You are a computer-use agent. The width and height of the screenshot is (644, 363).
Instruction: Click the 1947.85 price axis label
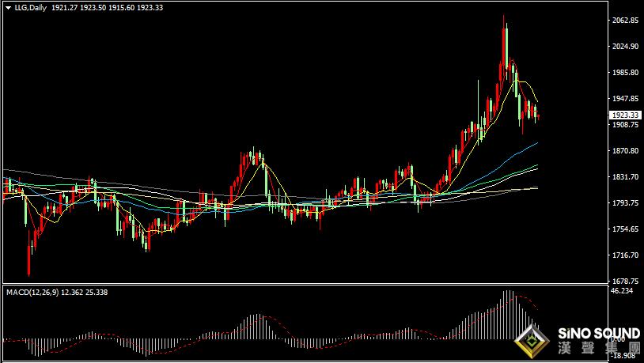pyautogui.click(x=625, y=99)
